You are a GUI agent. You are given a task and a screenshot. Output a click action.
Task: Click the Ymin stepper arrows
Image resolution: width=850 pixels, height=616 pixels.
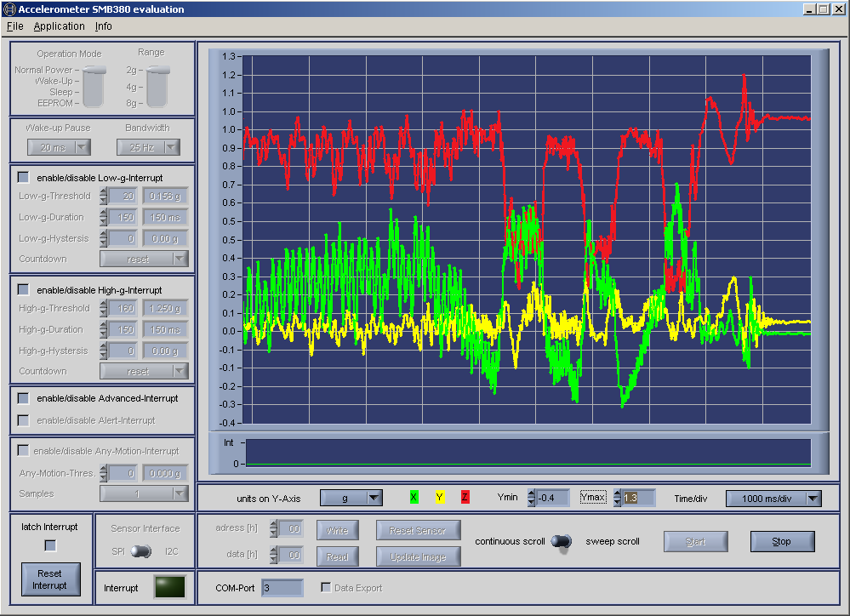[531, 497]
